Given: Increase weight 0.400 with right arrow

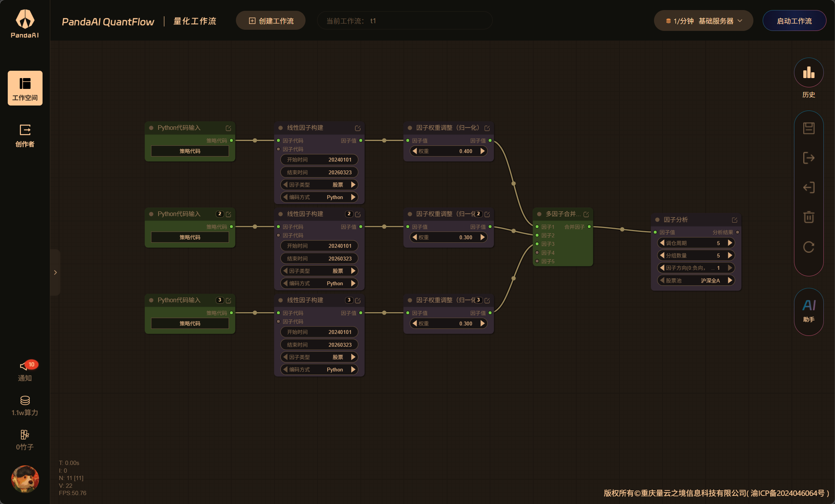Looking at the screenshot, I should [x=482, y=151].
